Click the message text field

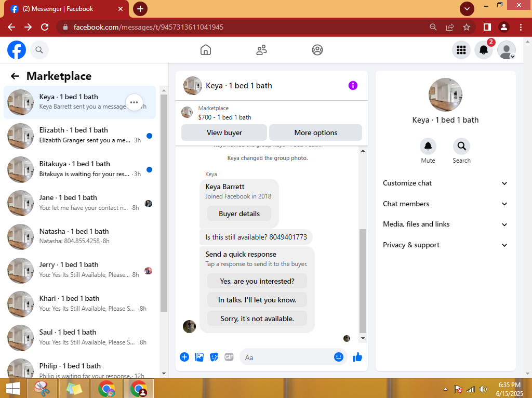(287, 357)
